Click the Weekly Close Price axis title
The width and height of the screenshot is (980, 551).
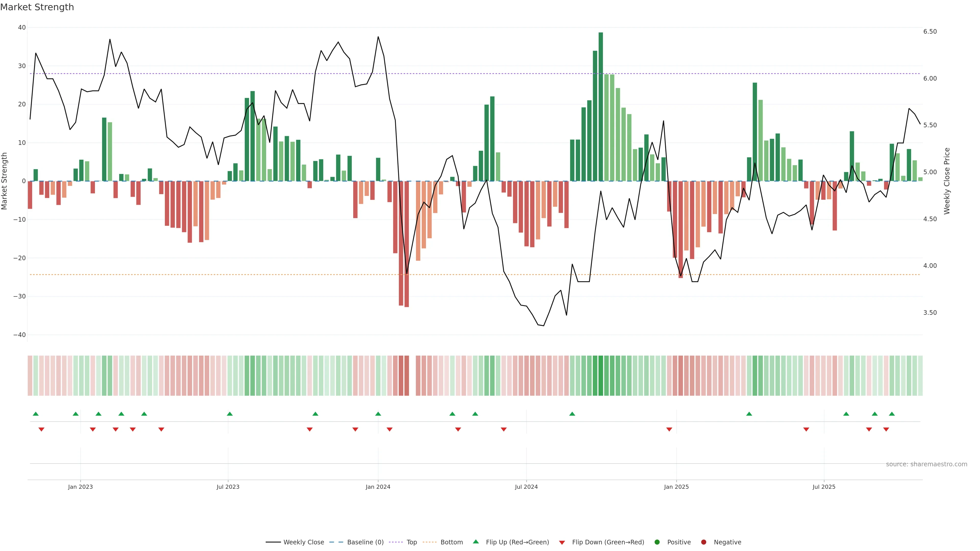pyautogui.click(x=947, y=181)
